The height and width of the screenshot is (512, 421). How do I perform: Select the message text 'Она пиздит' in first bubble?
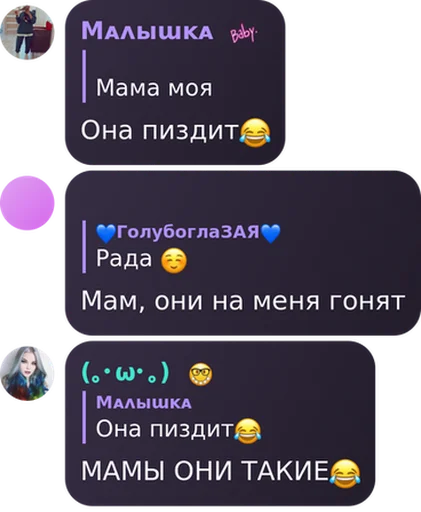point(160,130)
